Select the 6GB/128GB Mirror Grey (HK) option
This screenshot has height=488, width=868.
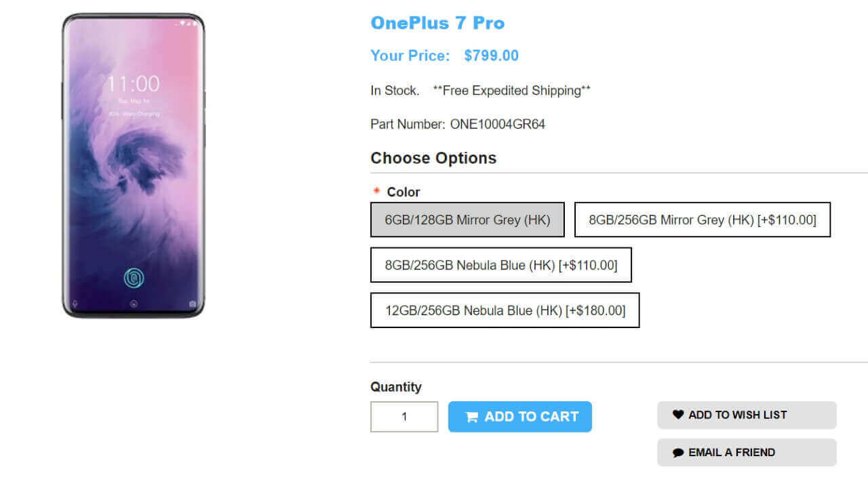click(x=467, y=220)
